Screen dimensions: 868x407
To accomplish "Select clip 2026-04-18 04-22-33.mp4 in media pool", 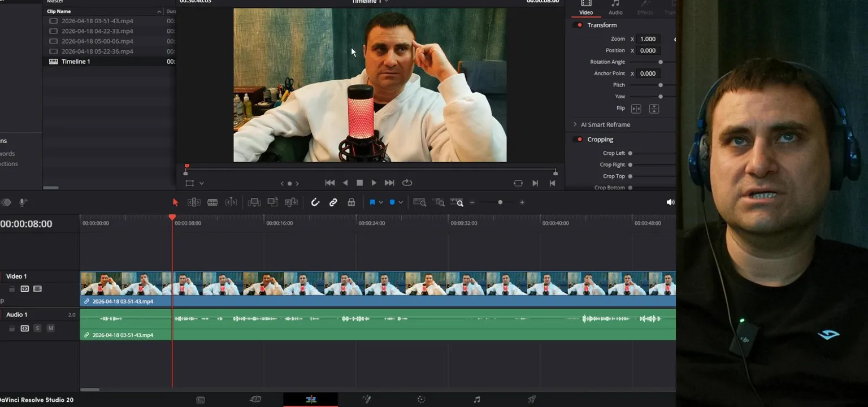I will (97, 31).
